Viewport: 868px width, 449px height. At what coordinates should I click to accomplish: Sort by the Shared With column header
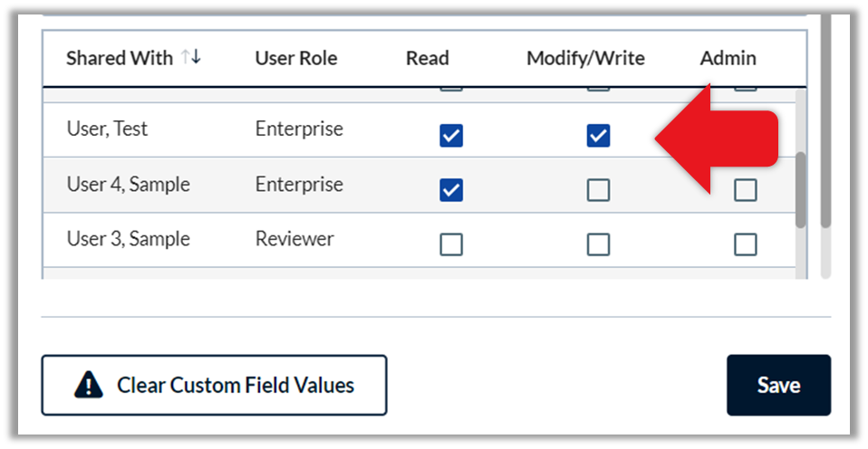[120, 58]
